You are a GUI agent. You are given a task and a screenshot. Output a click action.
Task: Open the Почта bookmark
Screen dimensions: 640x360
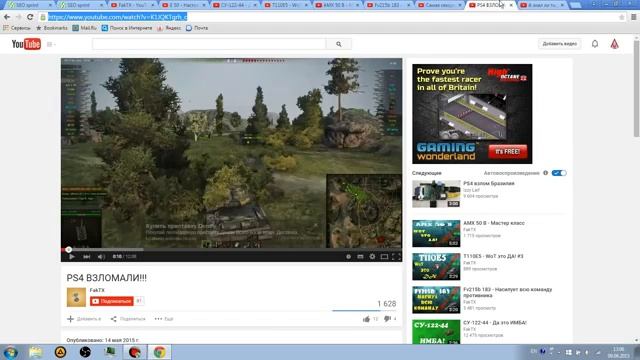[x=197, y=28]
